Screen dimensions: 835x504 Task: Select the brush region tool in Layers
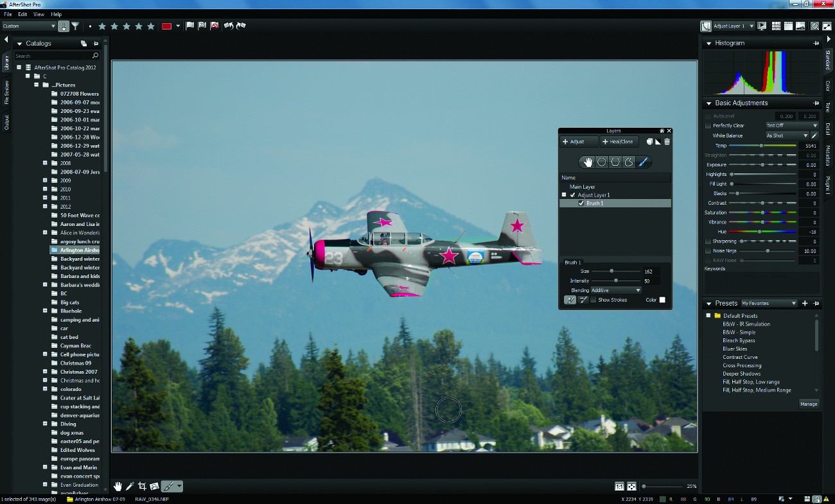(x=643, y=162)
